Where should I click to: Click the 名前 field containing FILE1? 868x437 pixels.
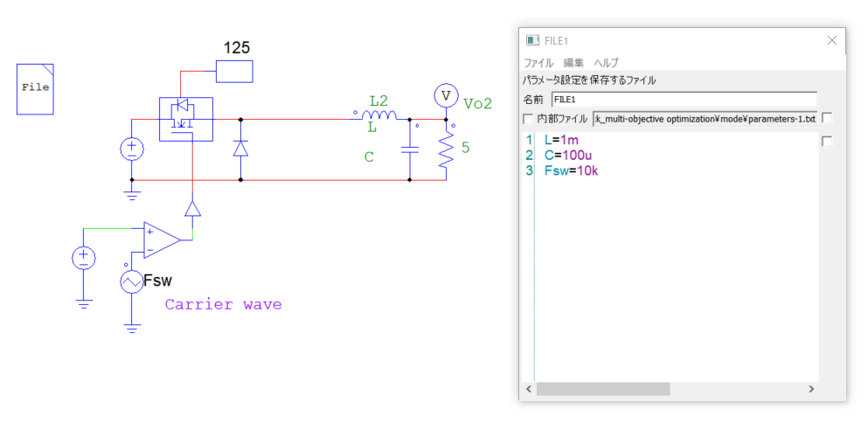tap(683, 100)
